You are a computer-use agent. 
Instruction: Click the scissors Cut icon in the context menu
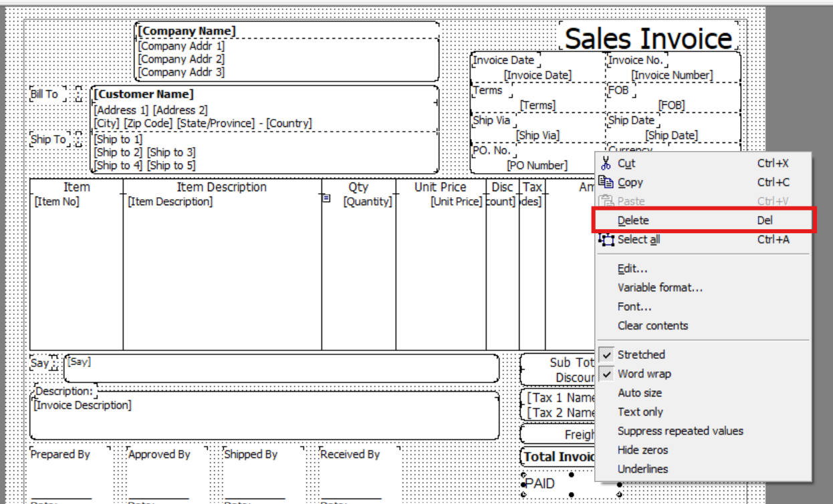[606, 163]
